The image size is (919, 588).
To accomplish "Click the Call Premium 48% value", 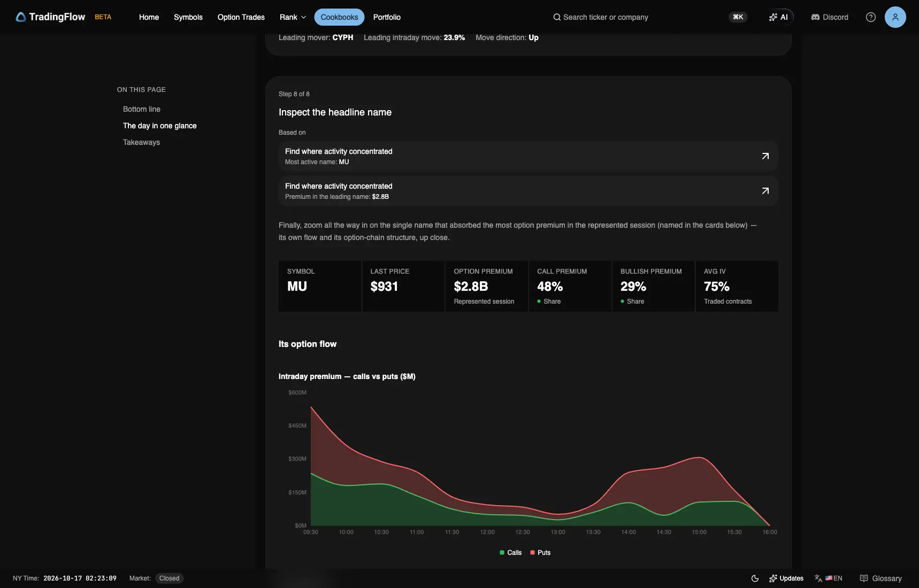I will tap(550, 287).
